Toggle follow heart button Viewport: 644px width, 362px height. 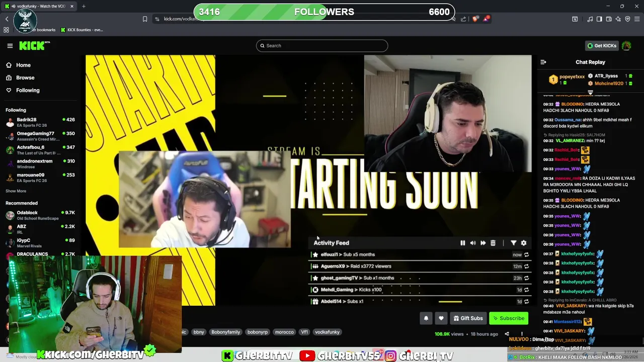[441, 318]
